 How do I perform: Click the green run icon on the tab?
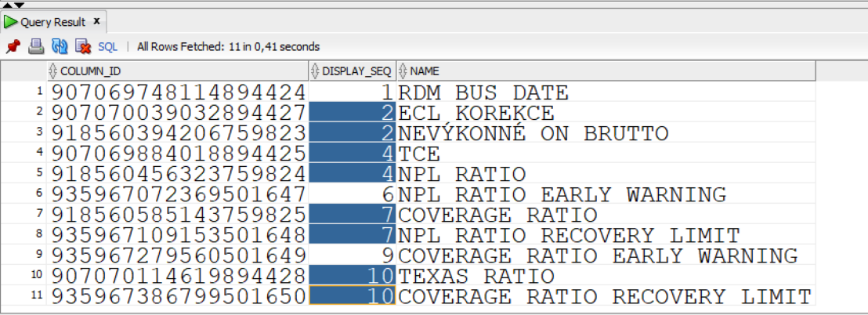10,22
